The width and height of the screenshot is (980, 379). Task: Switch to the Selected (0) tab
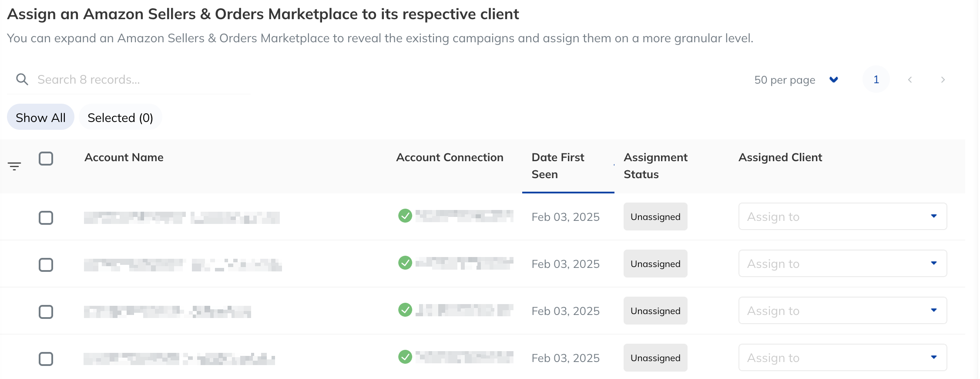point(120,117)
